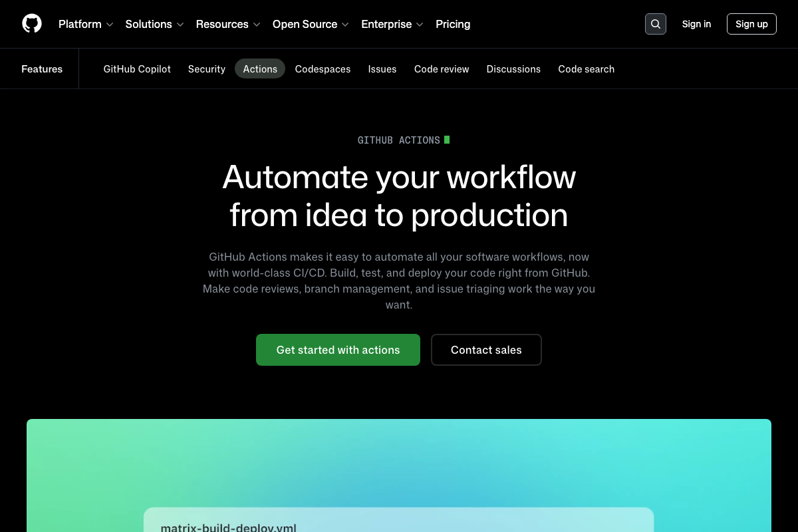Select the Discussions tab
Viewport: 798px width, 532px height.
pyautogui.click(x=513, y=68)
